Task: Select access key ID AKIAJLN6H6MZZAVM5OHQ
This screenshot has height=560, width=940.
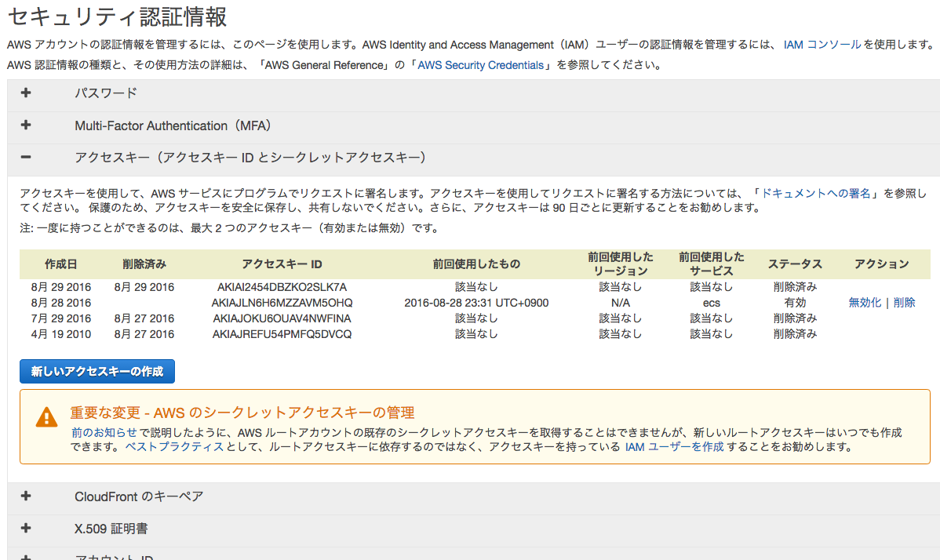Action: pos(282,303)
